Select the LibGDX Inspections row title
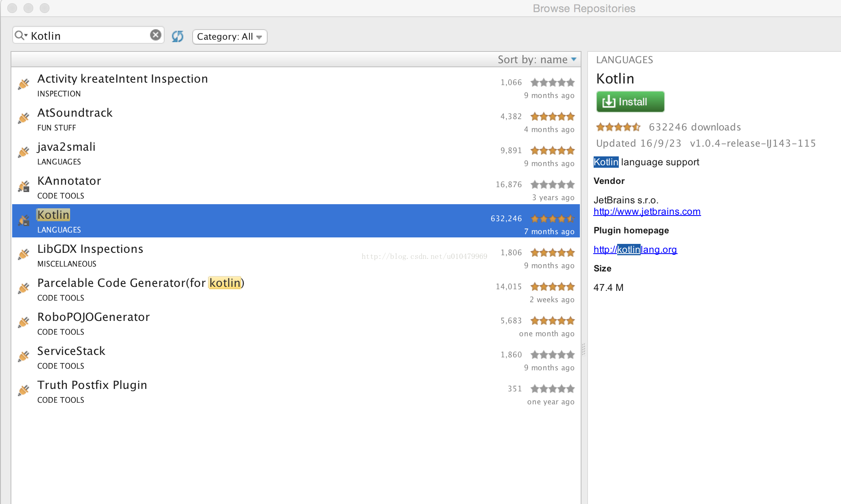 [90, 249]
